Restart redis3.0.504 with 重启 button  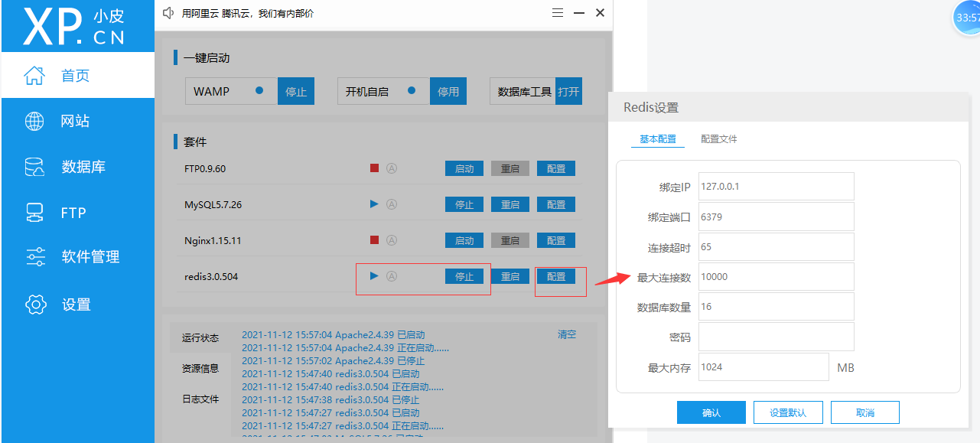coord(510,276)
